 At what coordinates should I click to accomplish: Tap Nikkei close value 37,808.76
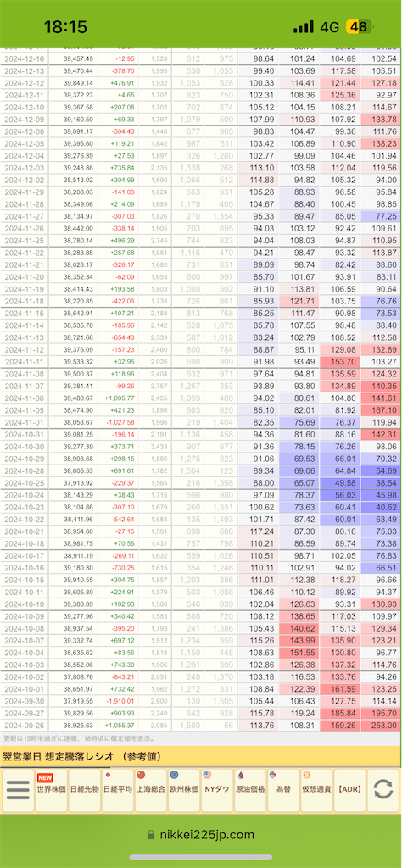pos(78,676)
